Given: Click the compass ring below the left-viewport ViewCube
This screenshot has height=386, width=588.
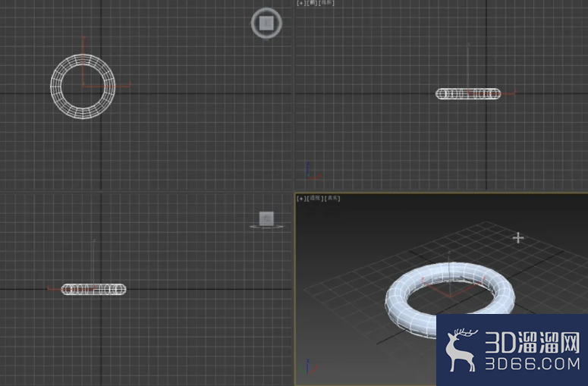Looking at the screenshot, I should [266, 226].
